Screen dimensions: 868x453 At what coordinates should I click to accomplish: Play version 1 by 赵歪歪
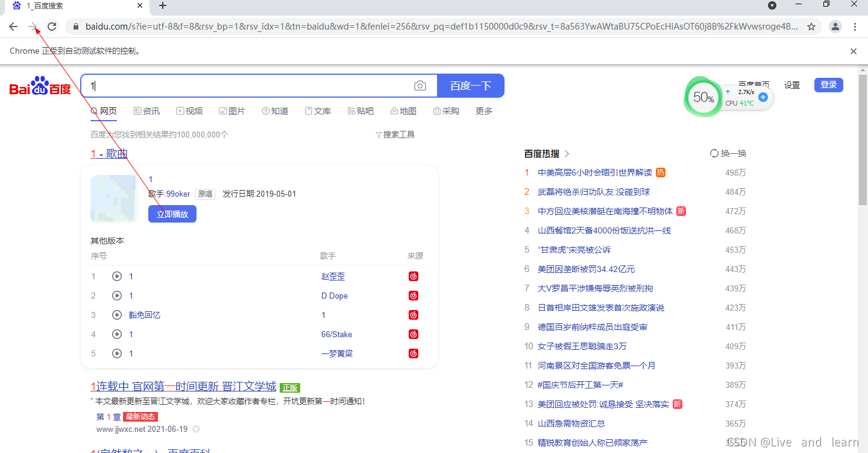(x=117, y=276)
